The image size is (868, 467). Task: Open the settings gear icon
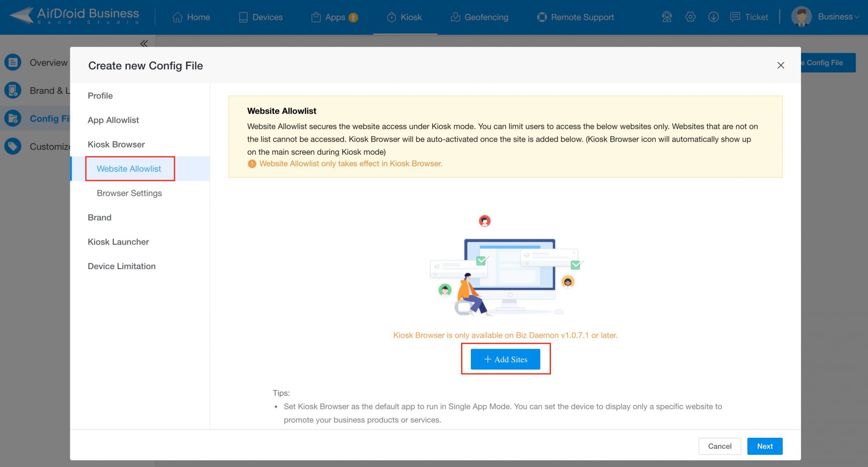coord(690,17)
